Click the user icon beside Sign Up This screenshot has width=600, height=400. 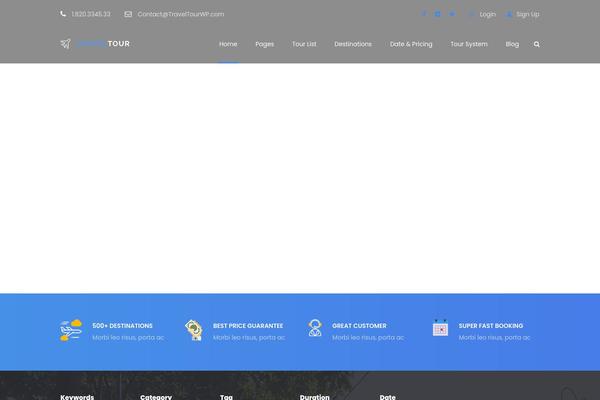(509, 14)
